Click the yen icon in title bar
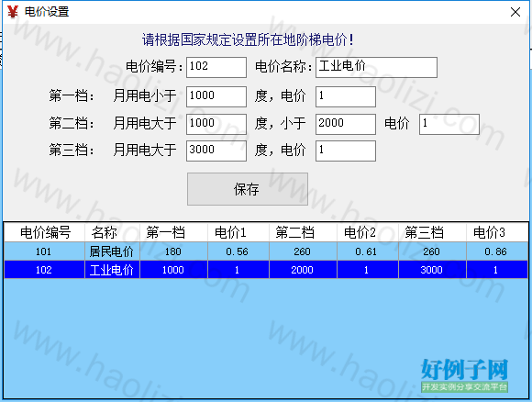The height and width of the screenshot is (402, 532). [x=13, y=12]
